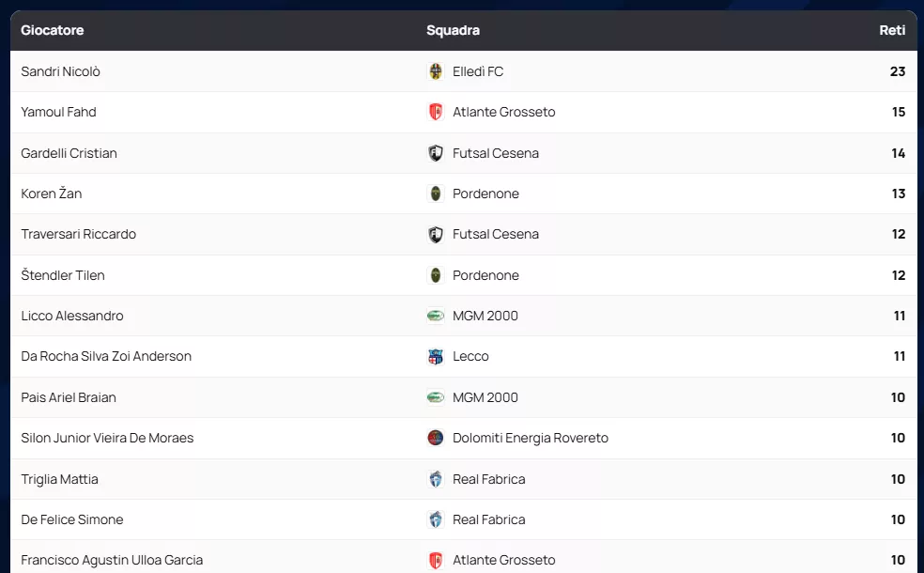The height and width of the screenshot is (573, 924).
Task: Click the Squadra column header
Action: pos(453,30)
